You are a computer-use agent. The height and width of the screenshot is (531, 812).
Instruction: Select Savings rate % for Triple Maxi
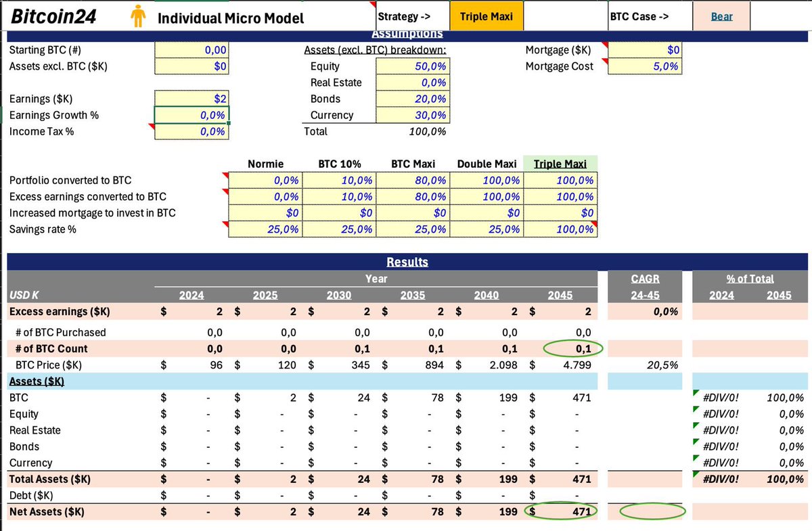[x=560, y=229]
